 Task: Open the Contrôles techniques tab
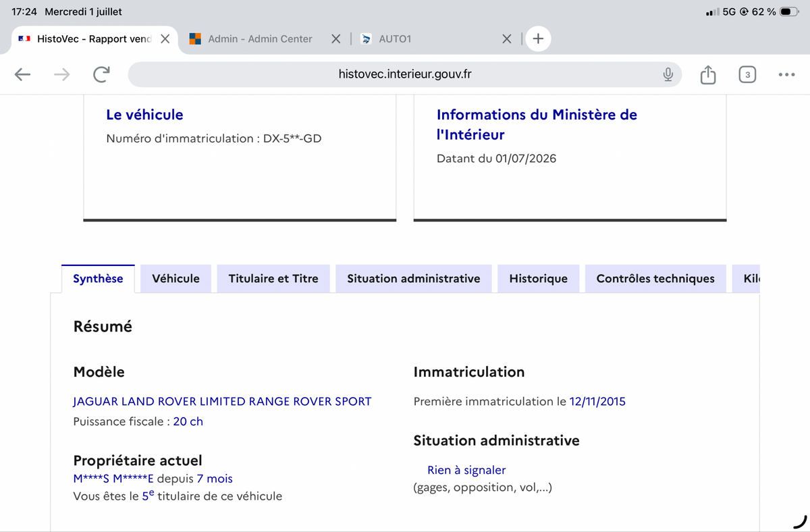point(655,279)
